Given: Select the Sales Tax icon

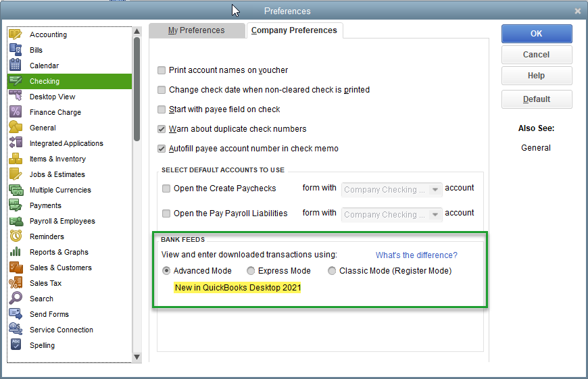Looking at the screenshot, I should (x=16, y=283).
